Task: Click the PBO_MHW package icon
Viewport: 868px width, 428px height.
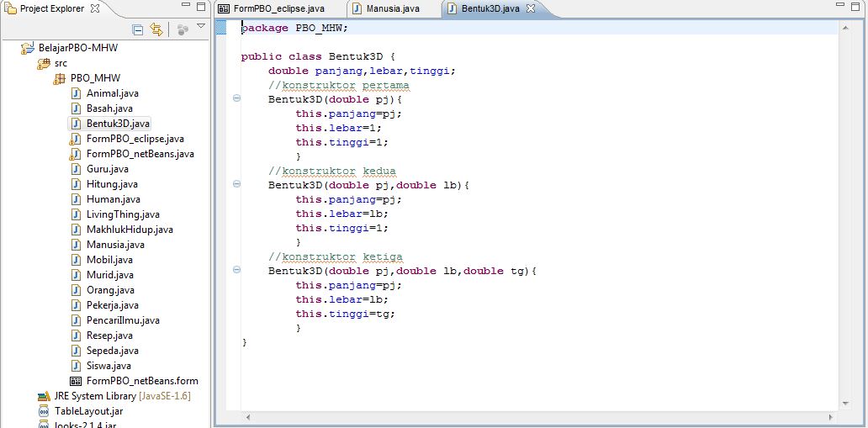Action: pyautogui.click(x=59, y=79)
